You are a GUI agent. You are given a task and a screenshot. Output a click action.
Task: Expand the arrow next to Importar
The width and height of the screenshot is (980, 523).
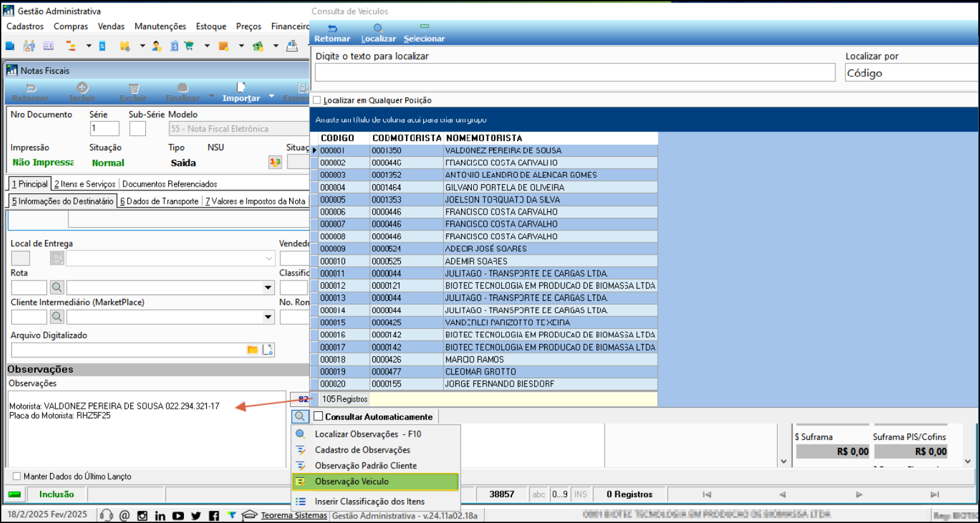pos(271,96)
